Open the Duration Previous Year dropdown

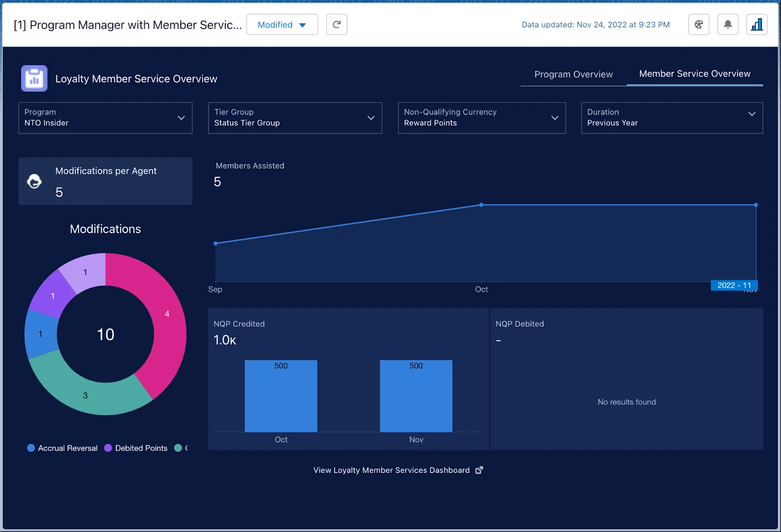[x=672, y=118]
